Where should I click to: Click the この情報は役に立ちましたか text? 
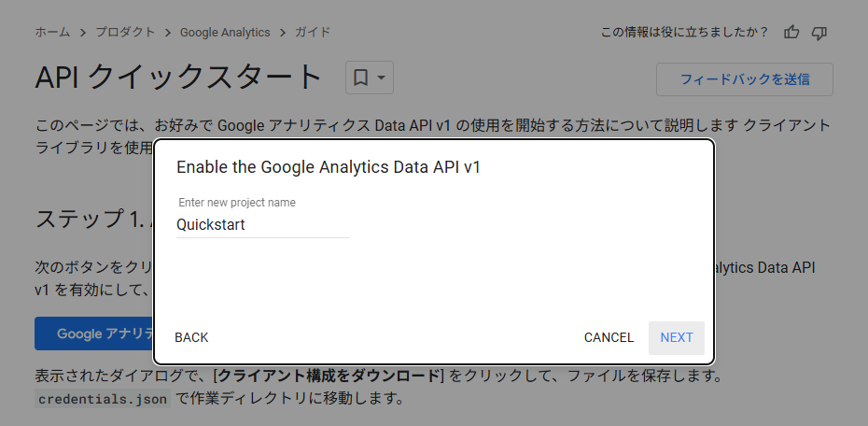[685, 32]
